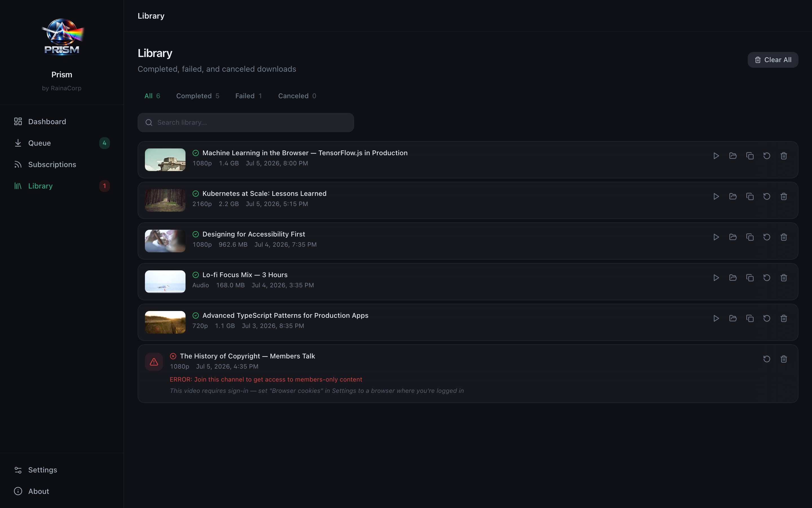
Task: Copy link for Kubernetes at Scale
Action: (750, 196)
